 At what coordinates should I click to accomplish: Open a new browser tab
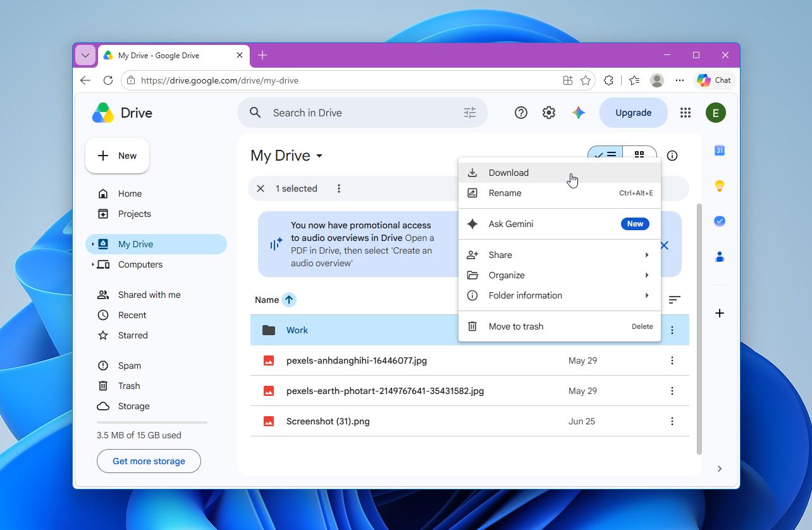point(262,56)
